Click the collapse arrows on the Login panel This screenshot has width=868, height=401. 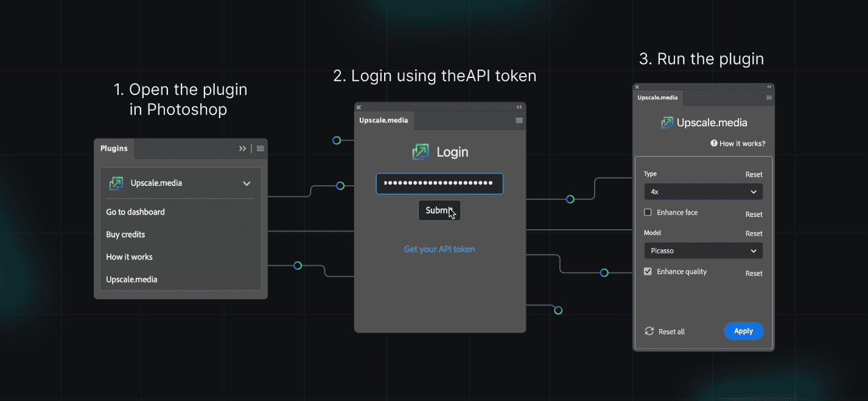click(x=519, y=107)
